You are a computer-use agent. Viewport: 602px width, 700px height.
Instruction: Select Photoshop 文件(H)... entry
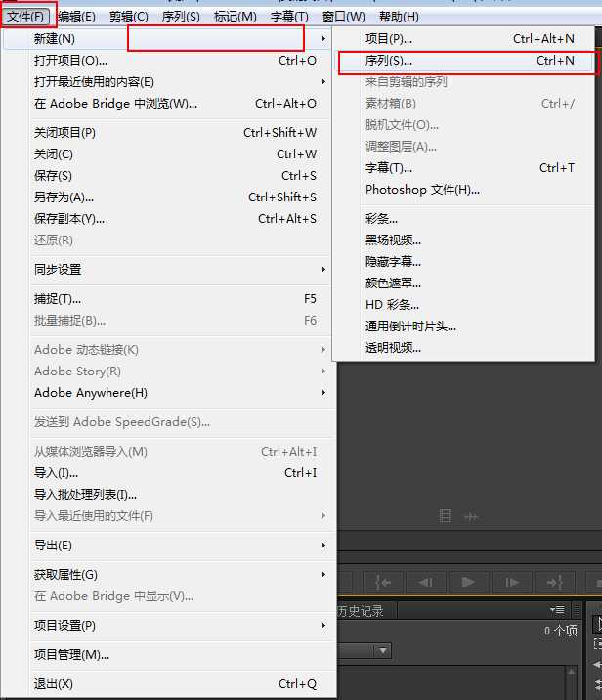point(463,190)
